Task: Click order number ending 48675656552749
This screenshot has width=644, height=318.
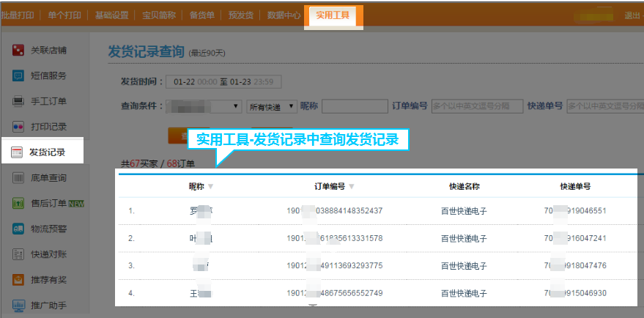Action: click(335, 293)
